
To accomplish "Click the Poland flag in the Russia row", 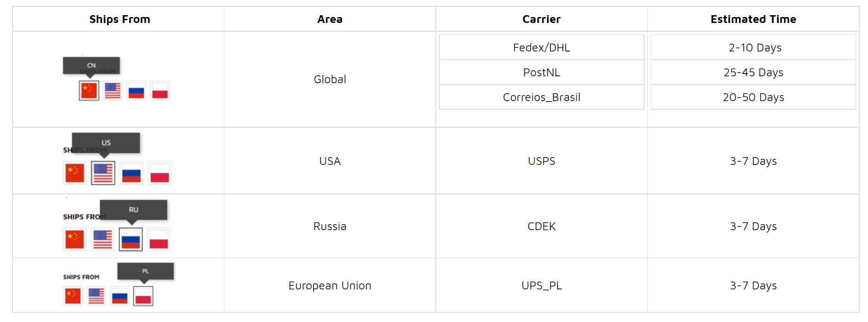I will pos(159,239).
